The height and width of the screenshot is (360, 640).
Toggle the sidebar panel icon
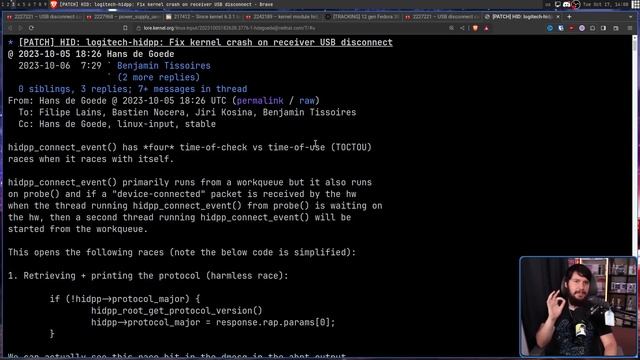[x=604, y=28]
